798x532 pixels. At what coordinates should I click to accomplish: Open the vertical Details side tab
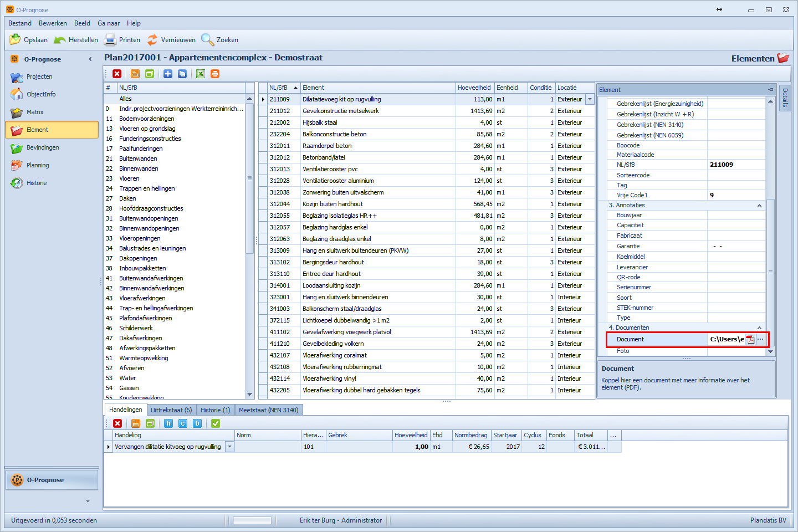pyautogui.click(x=785, y=98)
